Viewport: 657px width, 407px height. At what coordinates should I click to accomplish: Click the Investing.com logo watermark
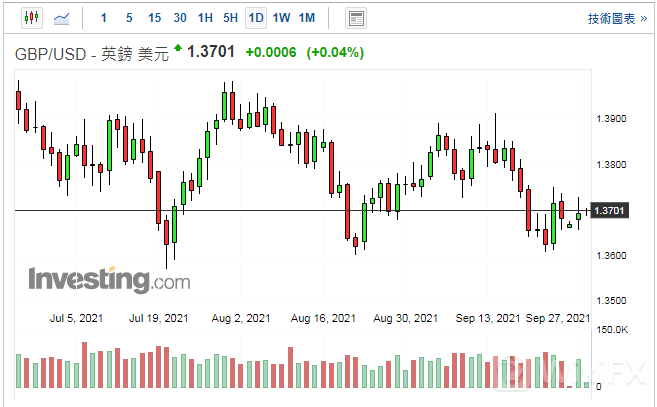(x=109, y=278)
